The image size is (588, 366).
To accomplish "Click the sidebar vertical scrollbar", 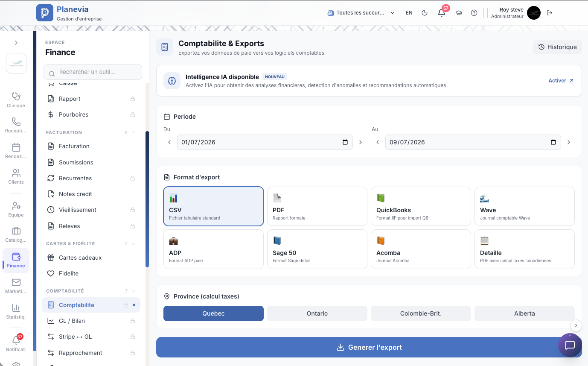I will 147,199.
